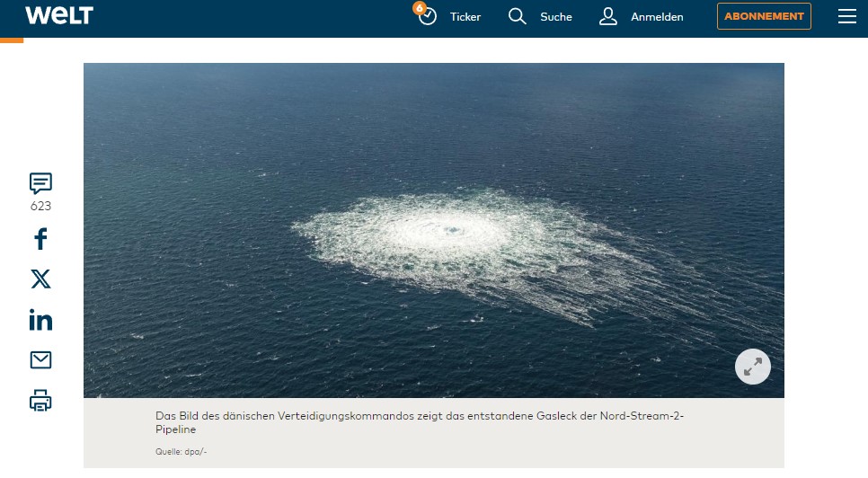Click the user profile icon
Image resolution: width=868 pixels, height=478 pixels.
[608, 17]
